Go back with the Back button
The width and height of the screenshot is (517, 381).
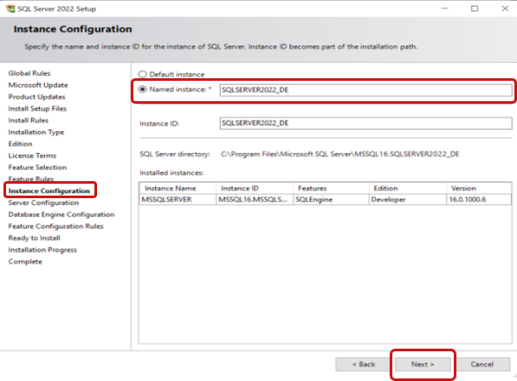[x=363, y=364]
